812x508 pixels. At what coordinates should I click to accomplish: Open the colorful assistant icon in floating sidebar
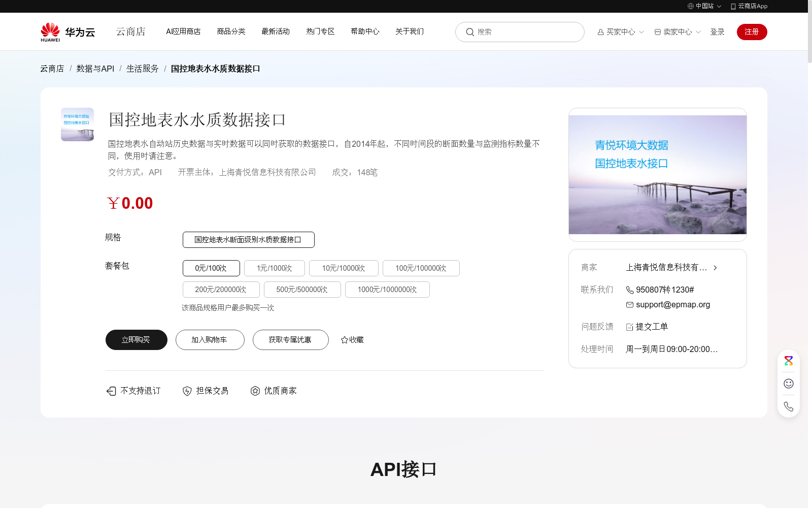pos(789,361)
